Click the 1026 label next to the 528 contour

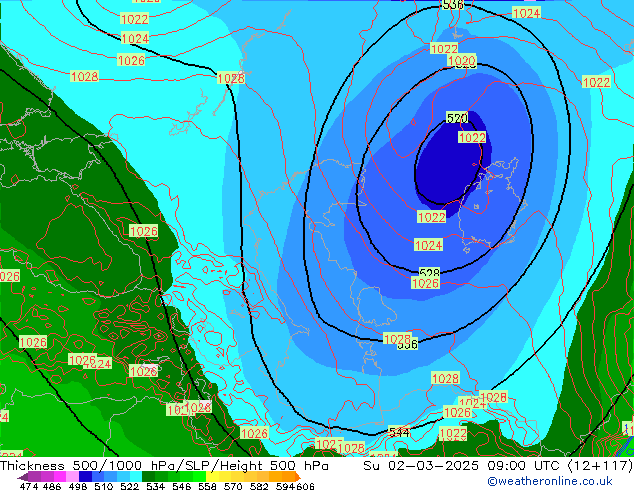click(425, 284)
